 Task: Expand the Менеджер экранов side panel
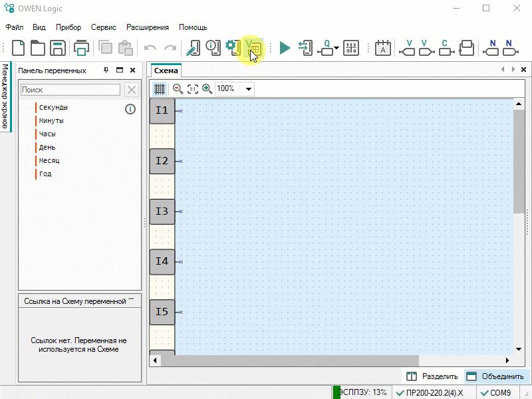[x=5, y=96]
